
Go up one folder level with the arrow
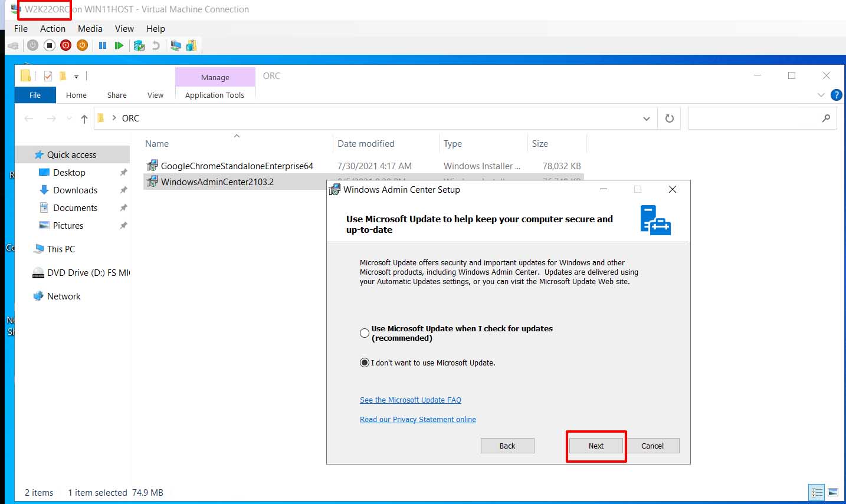(84, 118)
